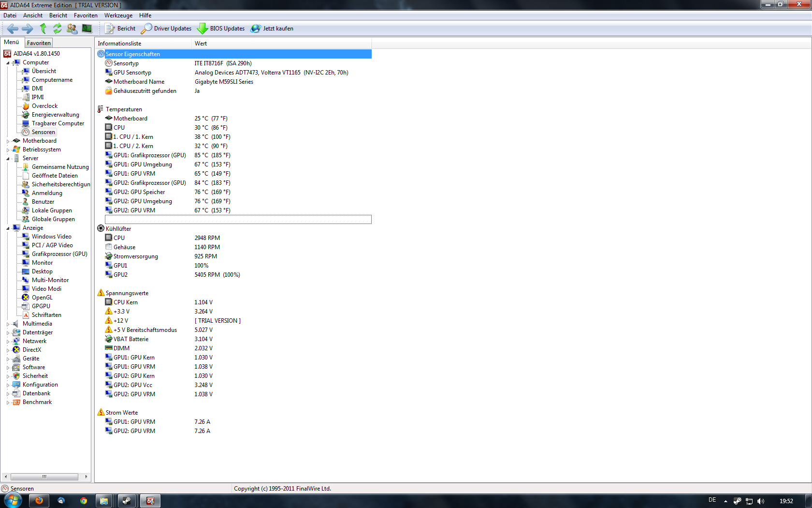Screen dimensions: 812x508
Task: Open Steam from the taskbar
Action: point(127,501)
